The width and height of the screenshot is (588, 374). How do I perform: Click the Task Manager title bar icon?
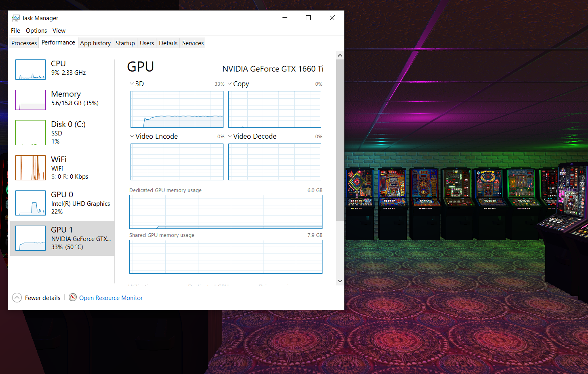15,18
